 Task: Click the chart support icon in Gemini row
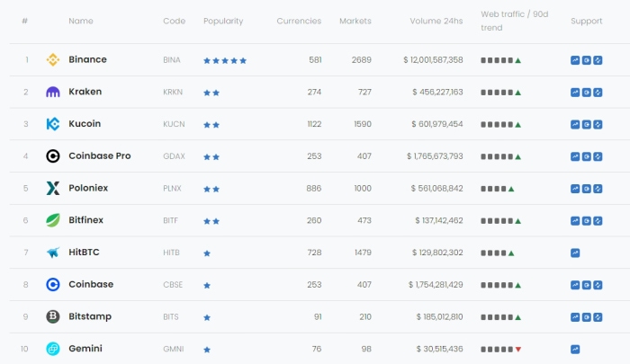point(575,349)
